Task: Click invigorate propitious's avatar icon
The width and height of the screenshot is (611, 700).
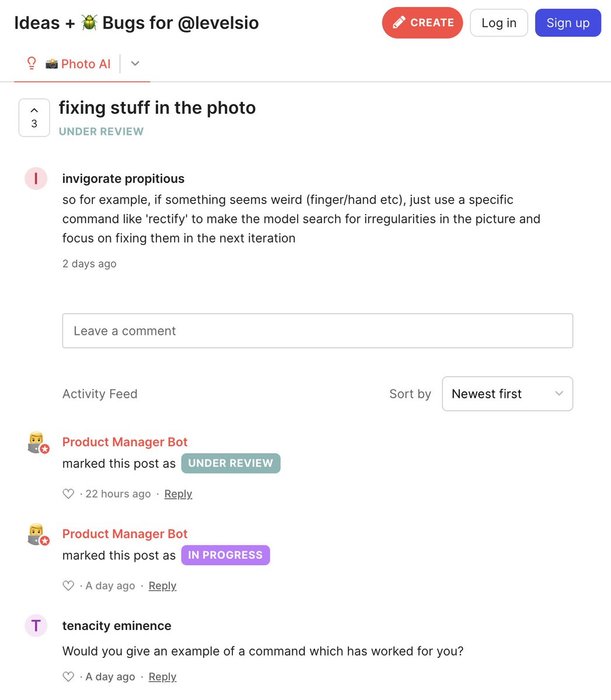Action: pos(36,179)
